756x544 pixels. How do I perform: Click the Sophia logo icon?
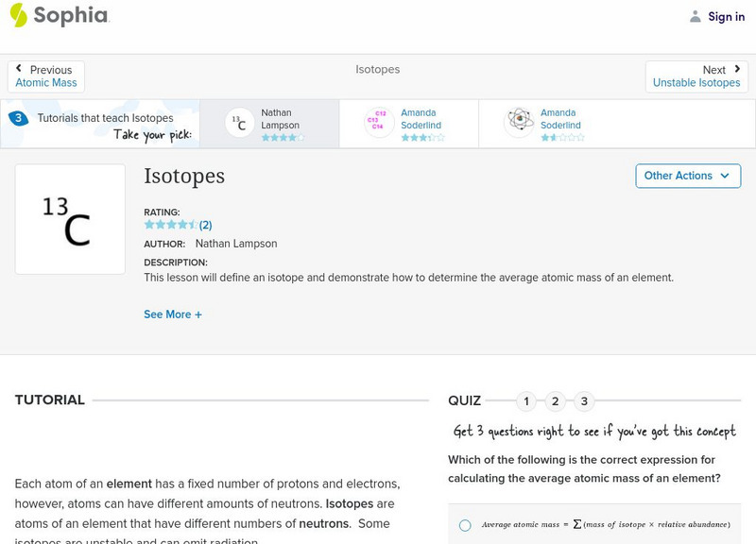click(19, 15)
